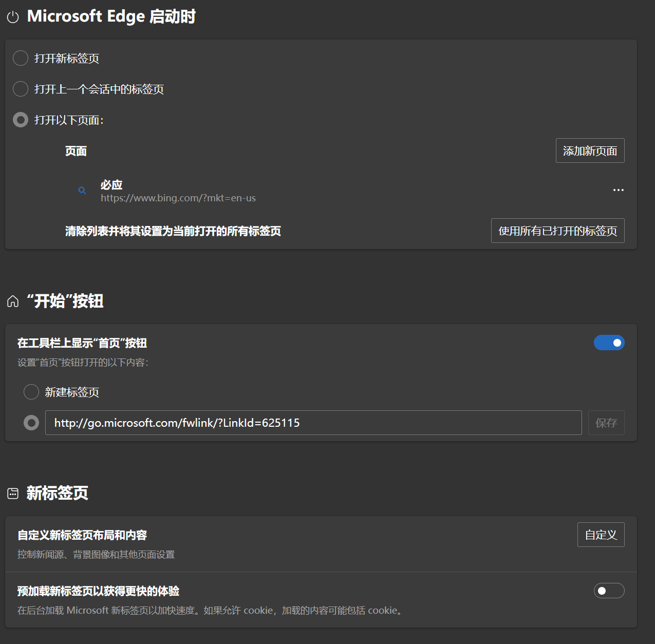
Task: Click the 页面 column label
Action: [x=76, y=151]
